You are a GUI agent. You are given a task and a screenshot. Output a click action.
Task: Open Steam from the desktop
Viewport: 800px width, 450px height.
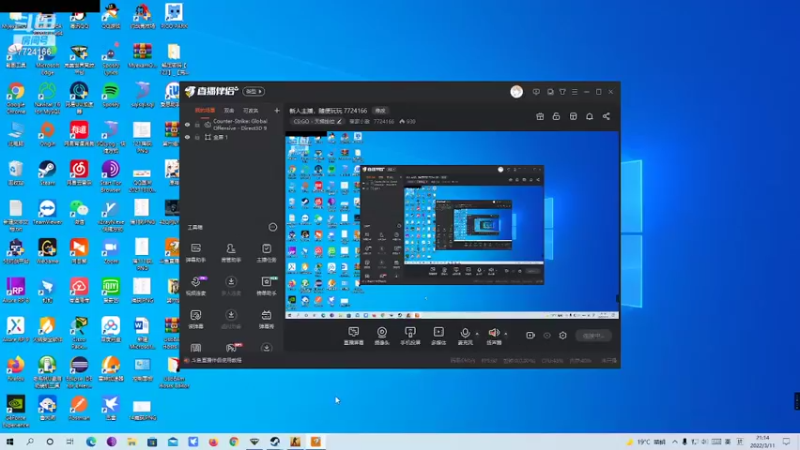coord(47,173)
